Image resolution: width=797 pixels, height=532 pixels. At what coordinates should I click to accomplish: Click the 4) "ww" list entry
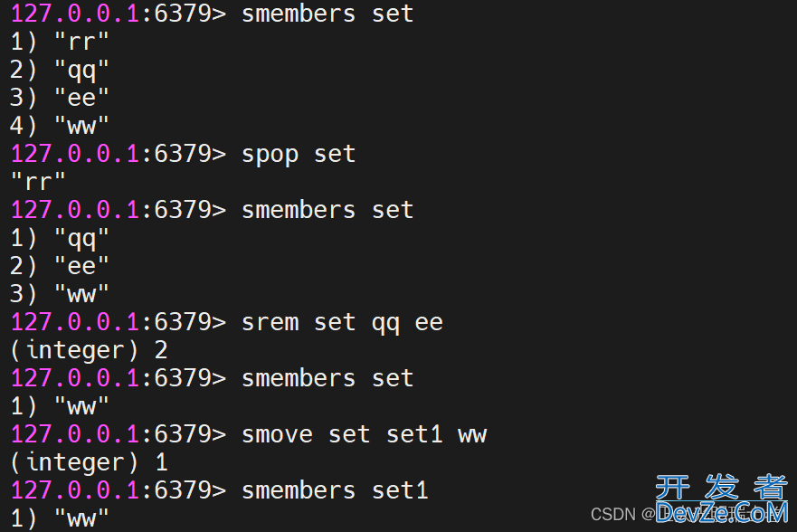pyautogui.click(x=60, y=126)
